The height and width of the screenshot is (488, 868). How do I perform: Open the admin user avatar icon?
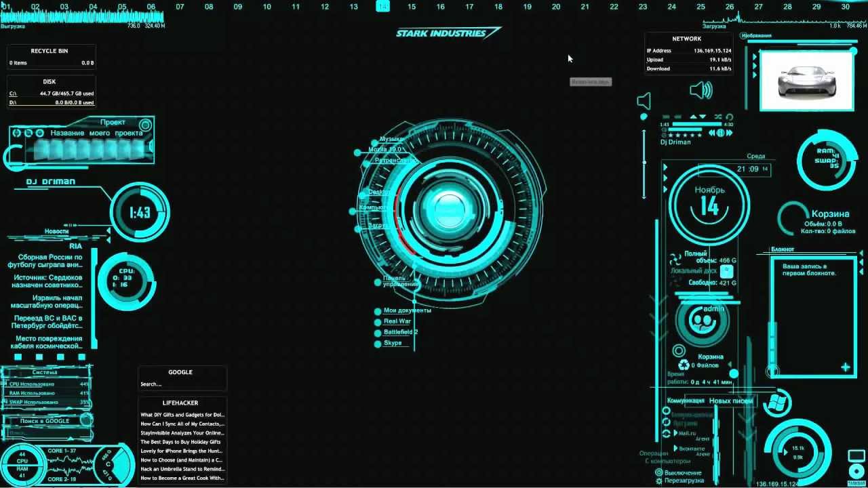tap(702, 321)
